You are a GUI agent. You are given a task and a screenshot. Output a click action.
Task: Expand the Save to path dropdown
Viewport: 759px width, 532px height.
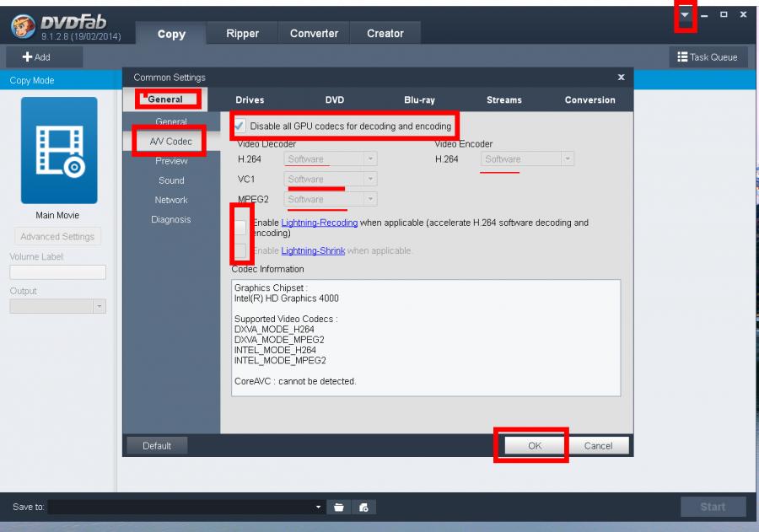pos(318,507)
